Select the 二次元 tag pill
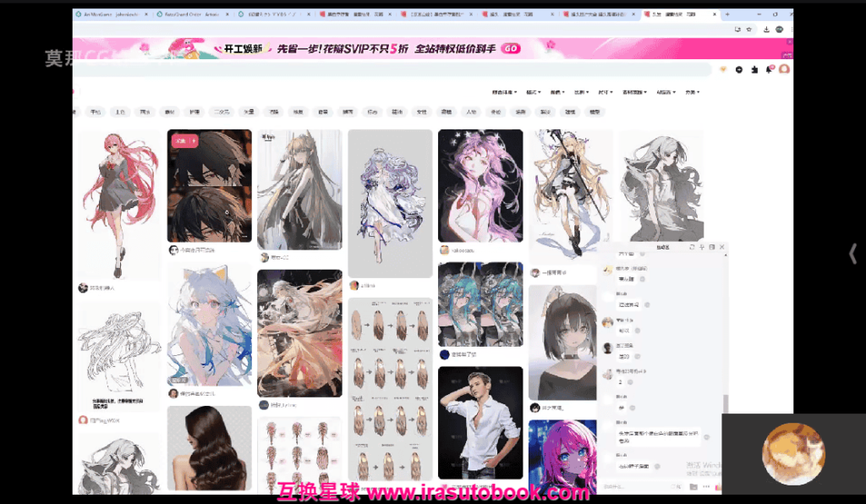Viewport: 866px width, 504px height. 222,112
